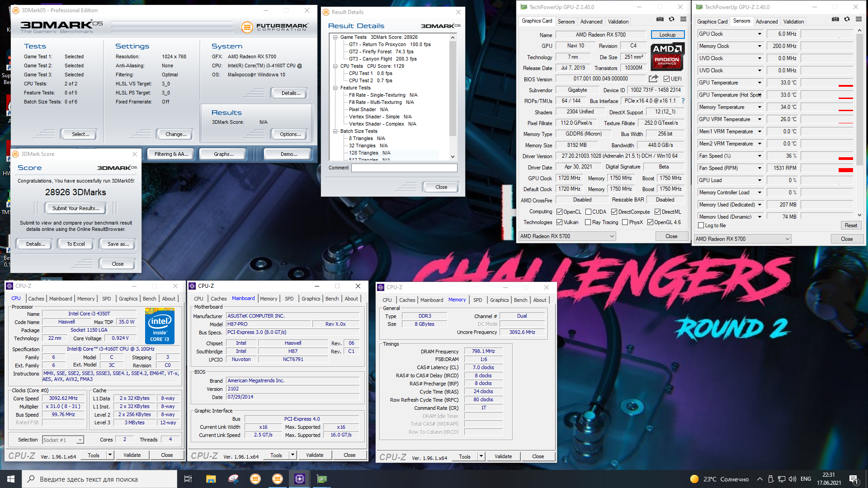Click the Snipping Tool taskbar icon
The image size is (868, 488).
click(x=233, y=479)
